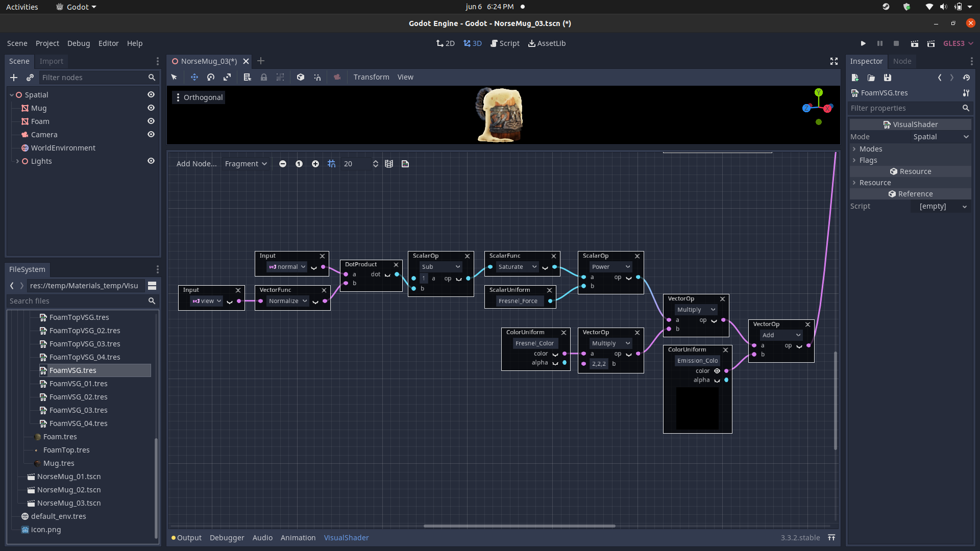The height and width of the screenshot is (551, 980).
Task: Switch to the Node tab in the Inspector
Action: 901,61
